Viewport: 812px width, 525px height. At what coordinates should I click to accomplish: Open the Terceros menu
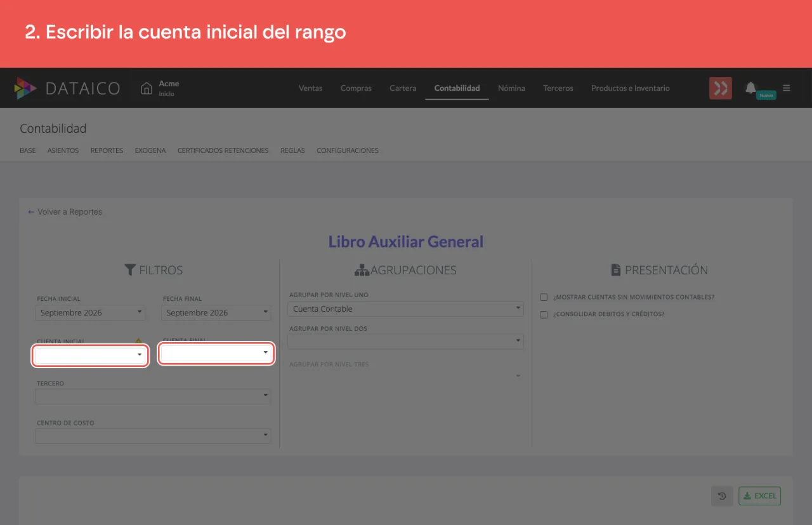[558, 88]
